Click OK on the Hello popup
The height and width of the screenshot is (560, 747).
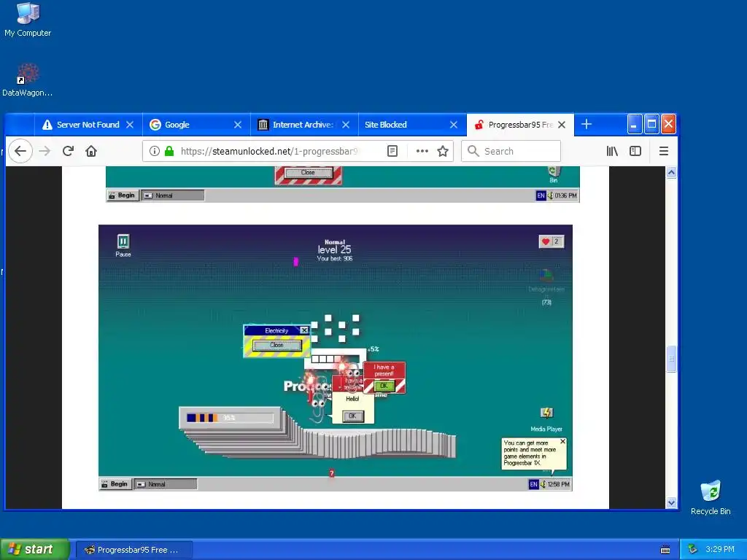(352, 416)
